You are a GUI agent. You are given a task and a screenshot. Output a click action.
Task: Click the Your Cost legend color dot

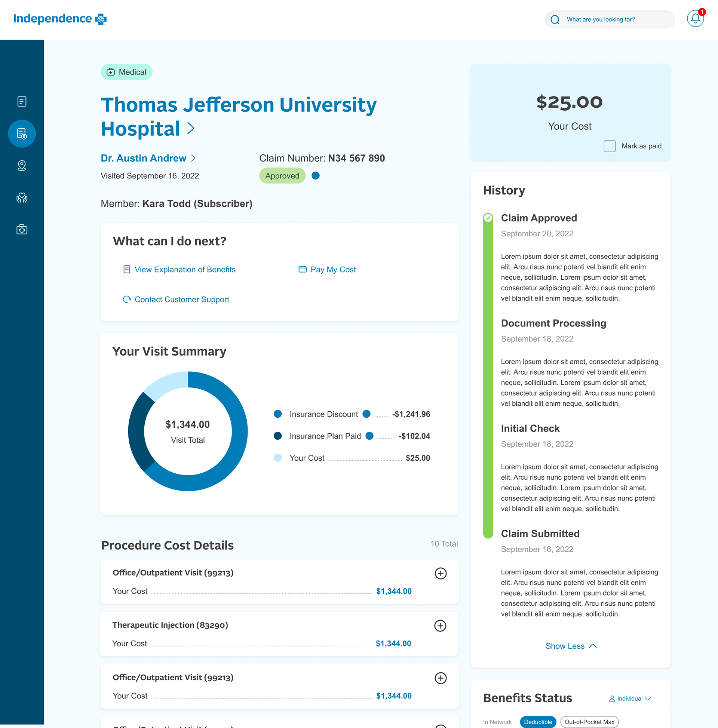pos(278,457)
